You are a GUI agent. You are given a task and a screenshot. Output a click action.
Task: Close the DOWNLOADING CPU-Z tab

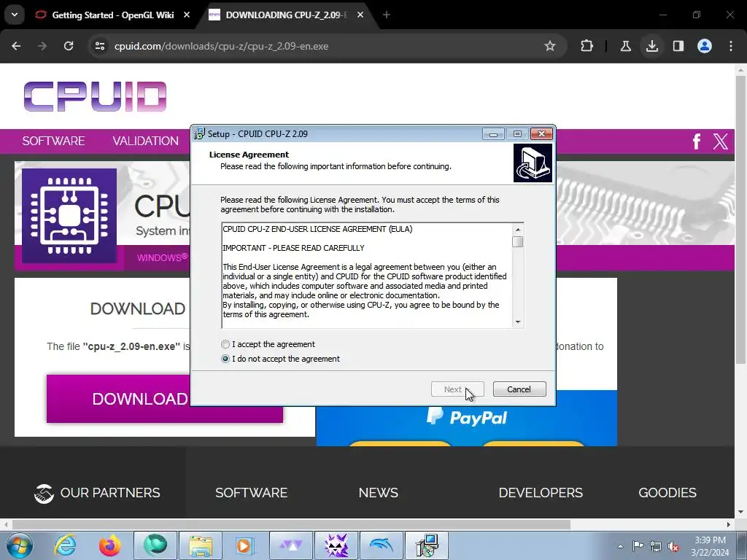click(x=360, y=15)
